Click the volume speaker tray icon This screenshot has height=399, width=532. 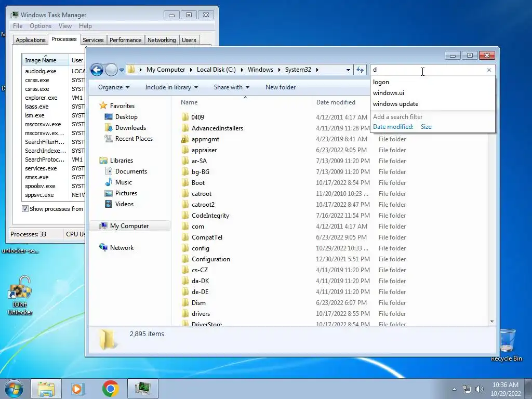480,389
